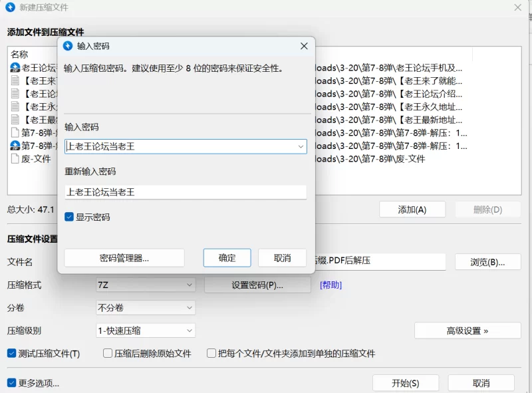Close the 输入密码 dialog with the X
This screenshot has width=532, height=393.
304,46
